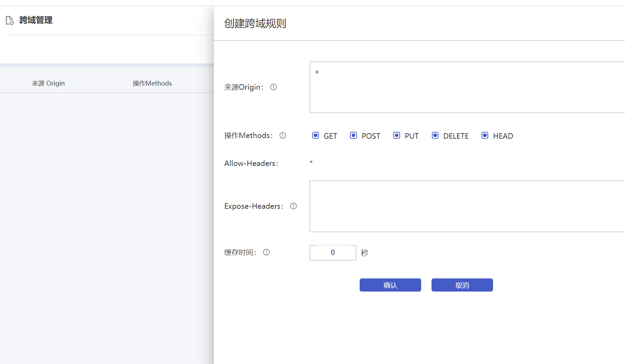Viewport: 625px width, 364px height.
Task: Click the 操作Methods column header
Action: [x=152, y=83]
